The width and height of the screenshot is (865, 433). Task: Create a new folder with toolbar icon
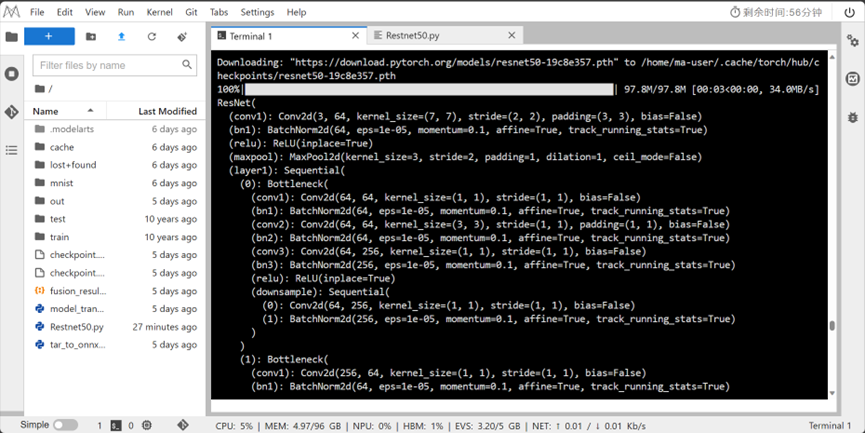91,36
